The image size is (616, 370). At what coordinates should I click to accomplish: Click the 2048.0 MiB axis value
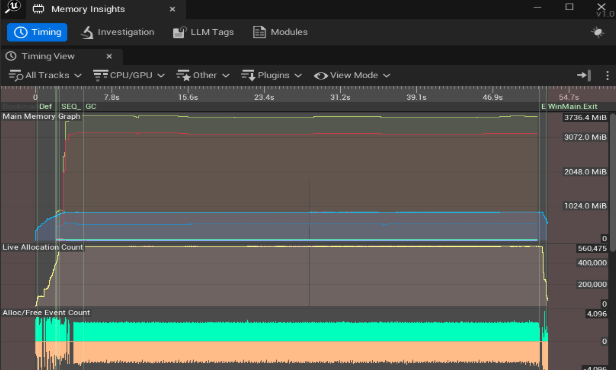(x=585, y=172)
